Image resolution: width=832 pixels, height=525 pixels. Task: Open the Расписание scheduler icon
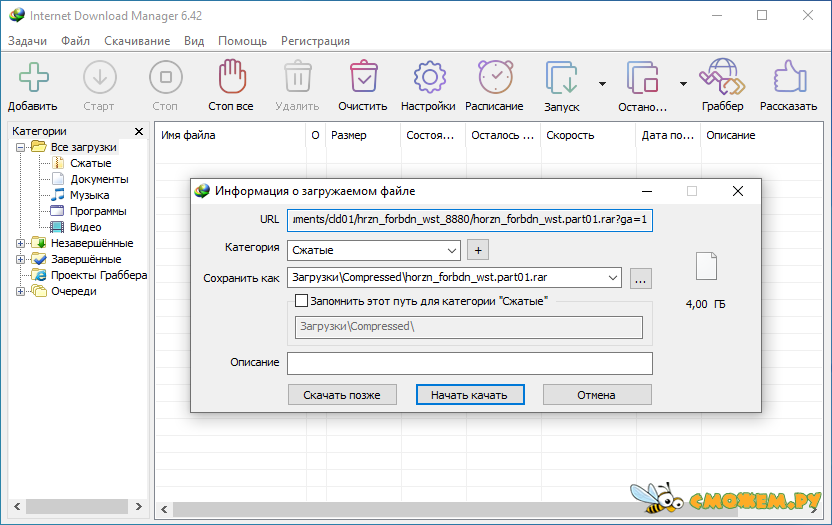tap(495, 78)
